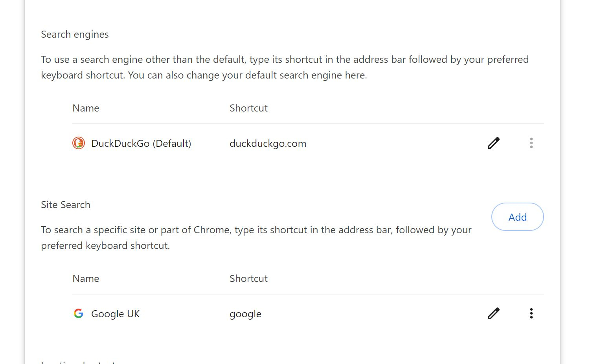Click Shortcut column header under Search engines
The height and width of the screenshot is (364, 590).
coord(248,108)
